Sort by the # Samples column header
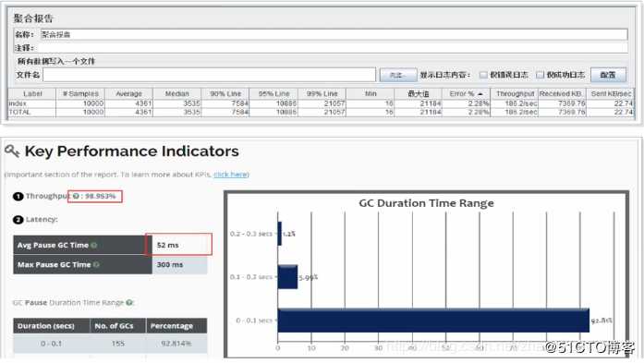Image resolution: width=644 pixels, height=363 pixels. [x=80, y=93]
